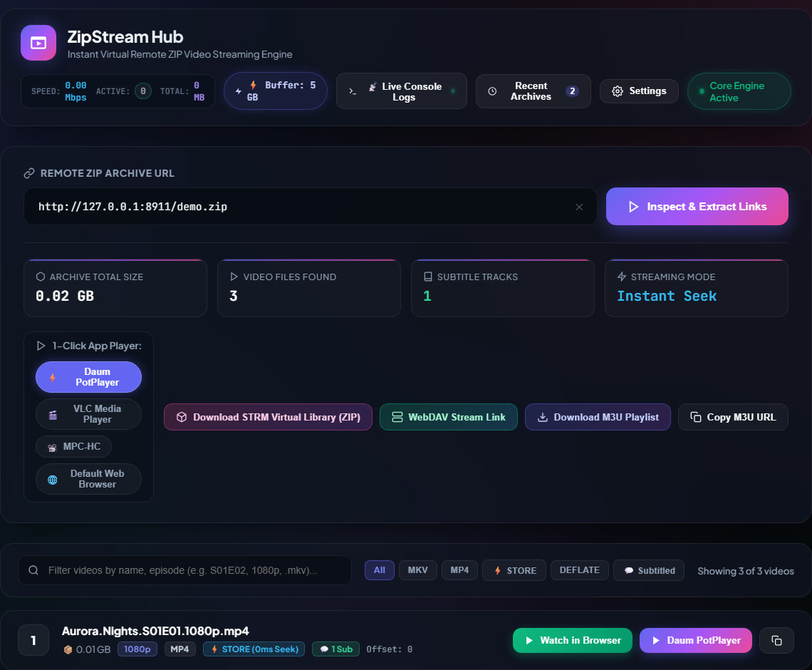
Task: Click the Subtitle Tracks card
Action: 502,288
